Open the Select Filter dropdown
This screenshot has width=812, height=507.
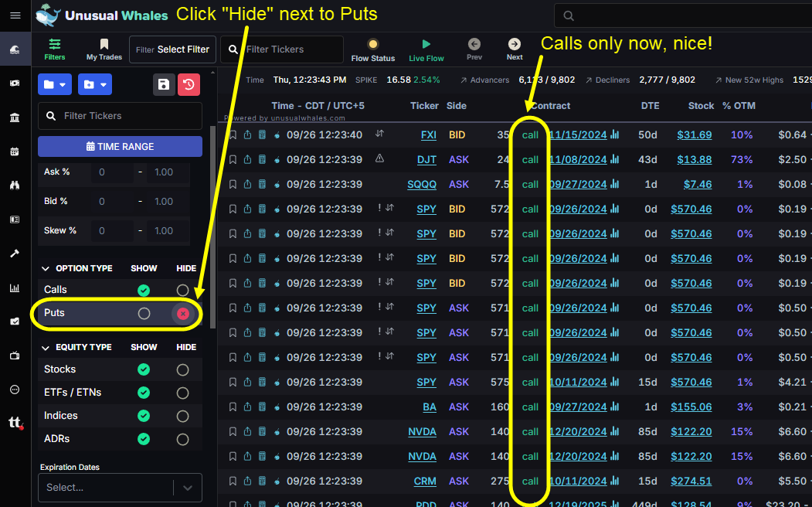[172, 49]
